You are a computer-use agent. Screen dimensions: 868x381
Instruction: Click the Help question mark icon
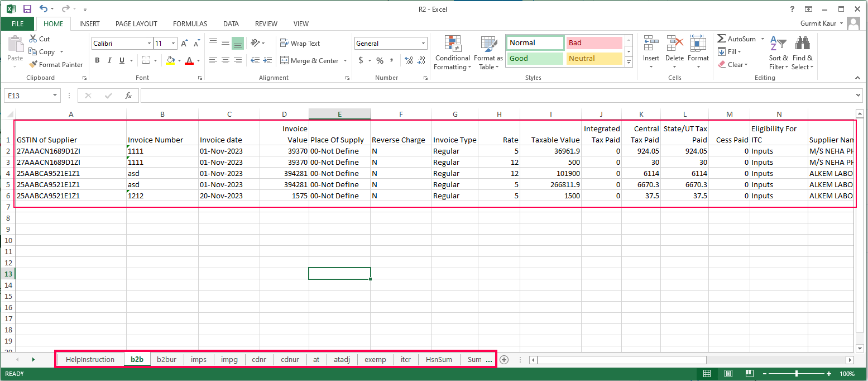(792, 9)
